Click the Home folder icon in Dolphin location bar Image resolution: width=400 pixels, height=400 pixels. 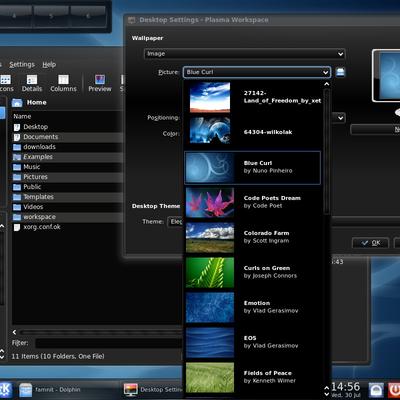(x=17, y=103)
